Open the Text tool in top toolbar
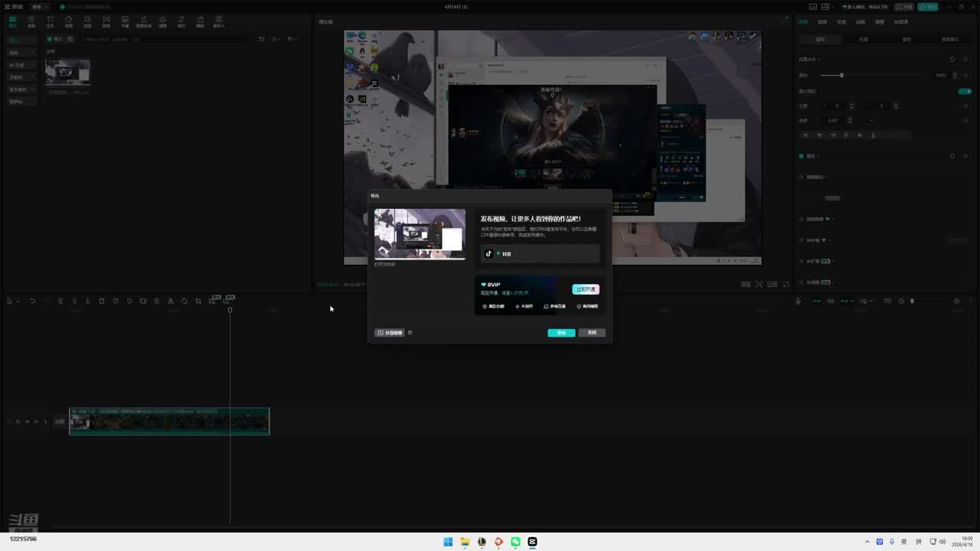 pyautogui.click(x=50, y=21)
